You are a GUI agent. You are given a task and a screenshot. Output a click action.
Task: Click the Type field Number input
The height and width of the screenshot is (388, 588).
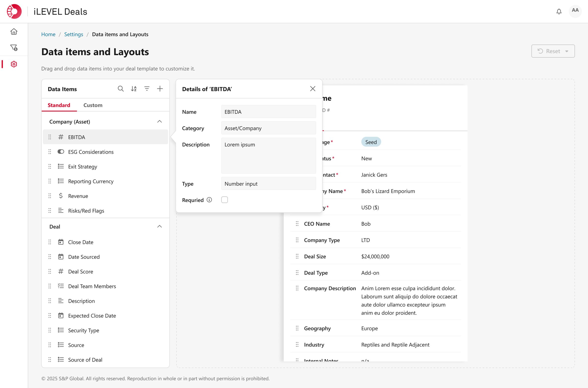pos(269,184)
